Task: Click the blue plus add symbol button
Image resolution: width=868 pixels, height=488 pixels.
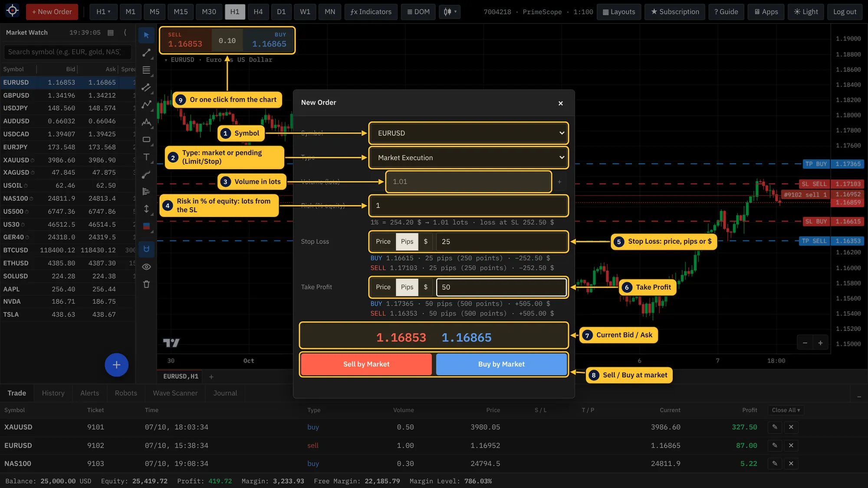Action: pos(116,365)
